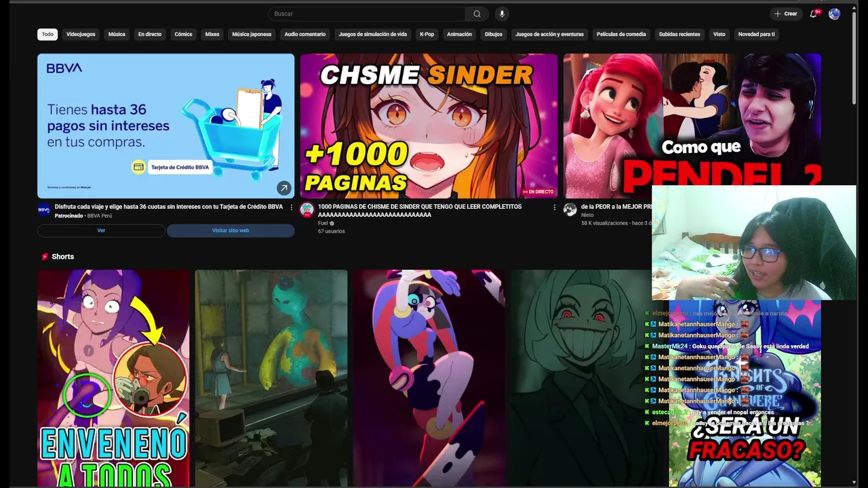Image resolution: width=868 pixels, height=488 pixels.
Task: Click Visitar sitio web button
Action: coord(231,230)
